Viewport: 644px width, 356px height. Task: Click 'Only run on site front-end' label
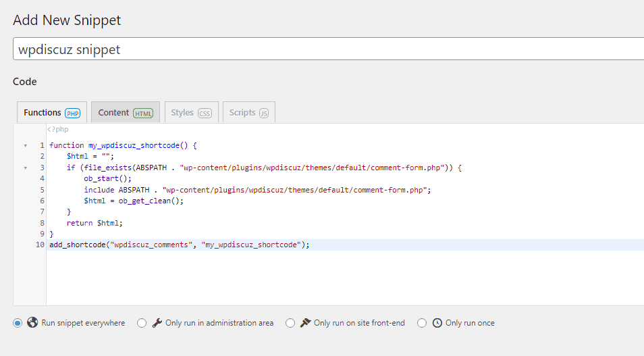coord(359,323)
